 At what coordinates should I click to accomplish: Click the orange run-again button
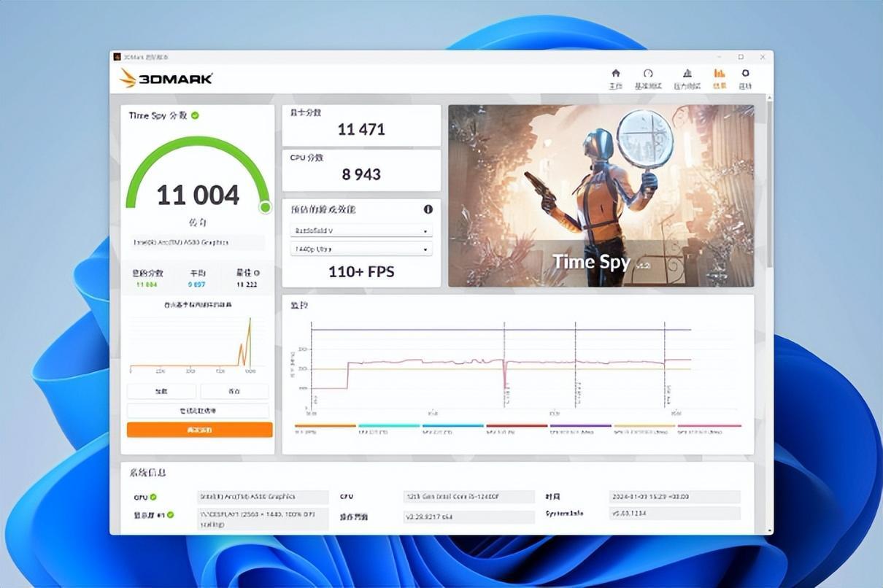point(199,430)
